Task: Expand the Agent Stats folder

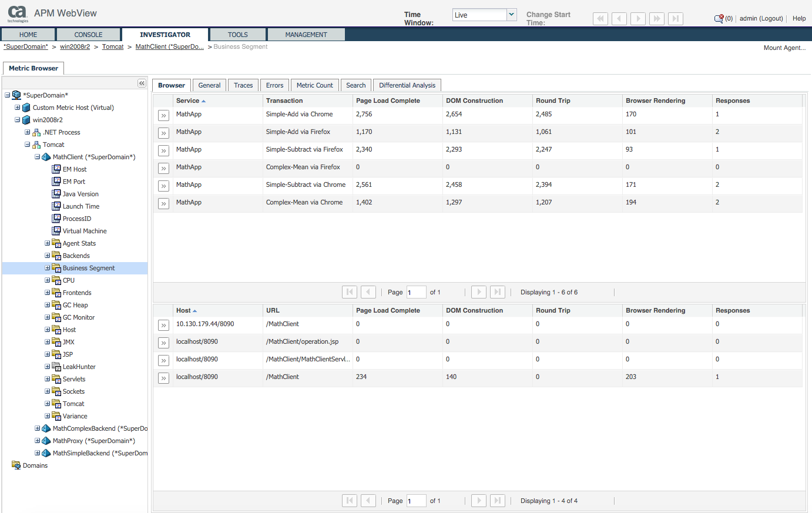Action: tap(48, 243)
